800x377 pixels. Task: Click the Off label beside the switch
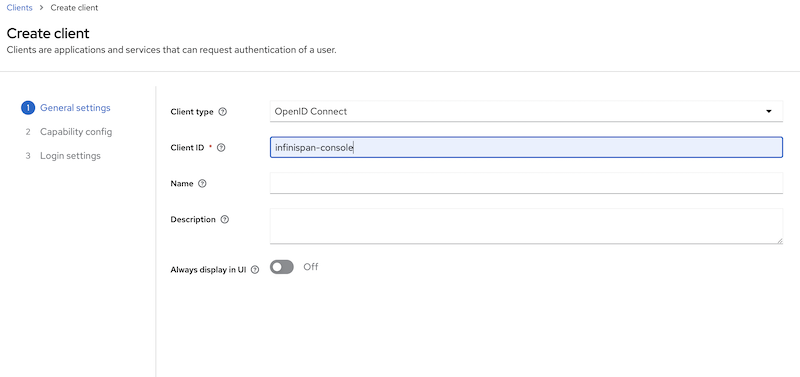(x=311, y=267)
